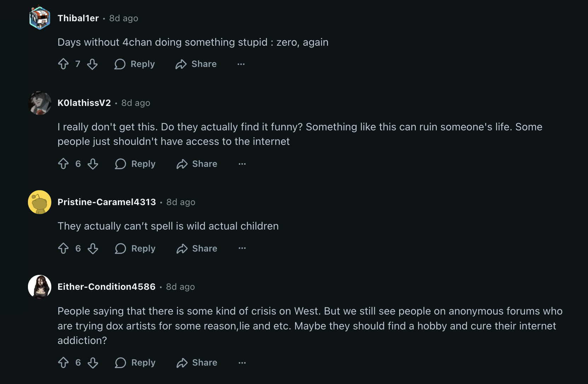Downvote K0lathissV2's comment
This screenshot has height=384, width=588.
click(93, 164)
